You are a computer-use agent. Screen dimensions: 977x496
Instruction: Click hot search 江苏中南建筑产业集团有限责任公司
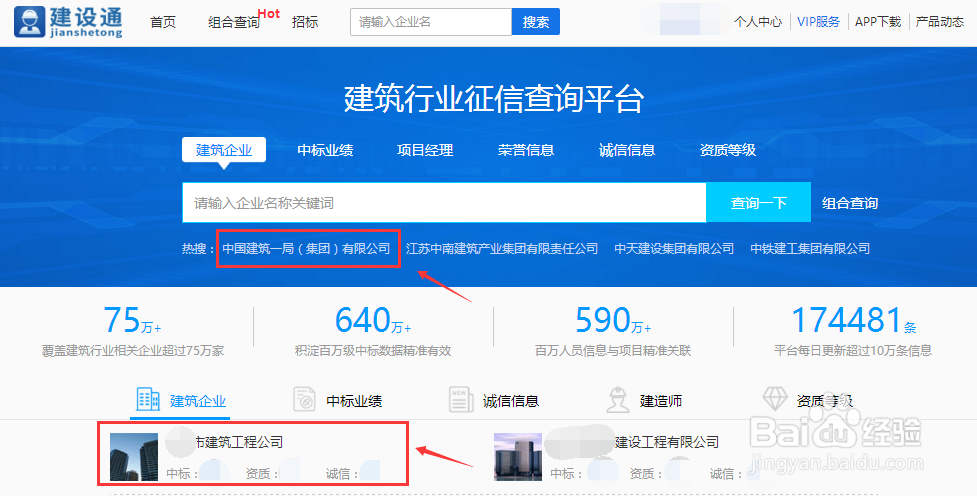pos(502,249)
